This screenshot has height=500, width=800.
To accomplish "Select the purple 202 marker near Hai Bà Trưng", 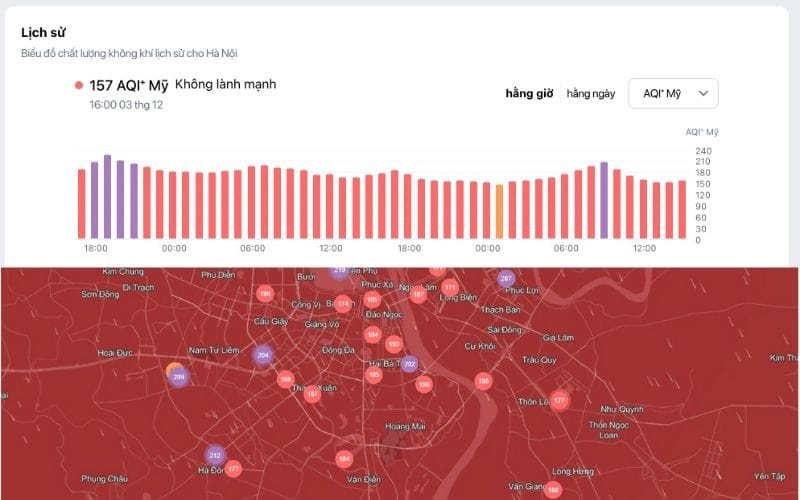I will (x=409, y=364).
